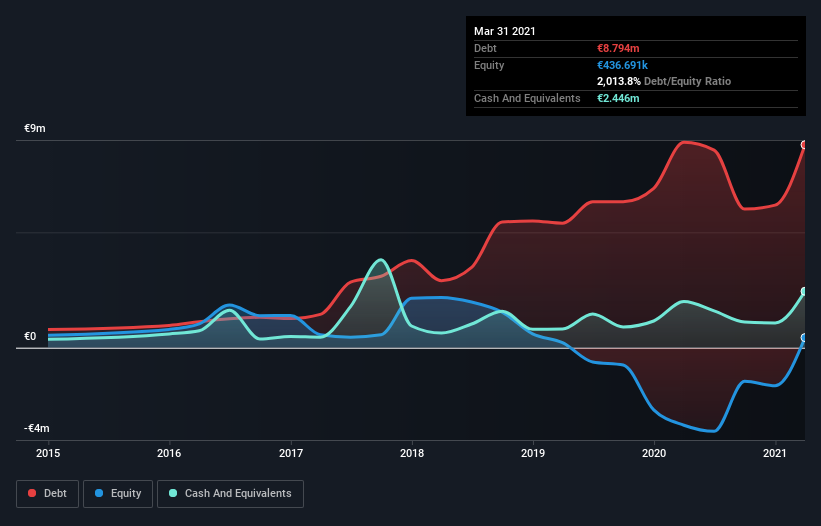821x526 pixels.
Task: Click the 2020 x-axis label
Action: [x=654, y=453]
